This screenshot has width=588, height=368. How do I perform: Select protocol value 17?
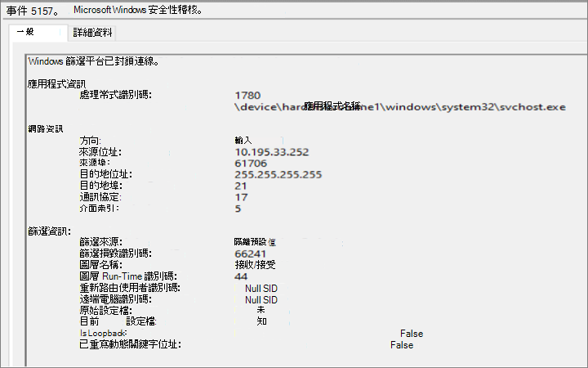tap(241, 198)
